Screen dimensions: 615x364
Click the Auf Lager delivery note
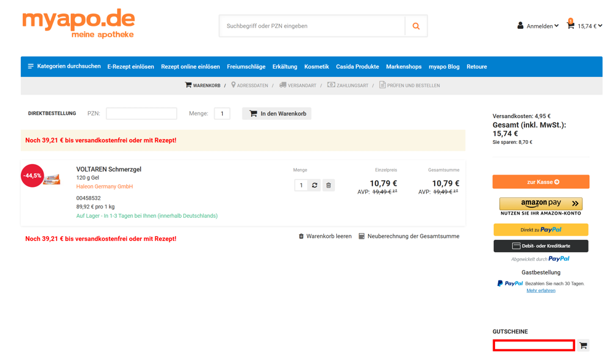click(x=147, y=216)
